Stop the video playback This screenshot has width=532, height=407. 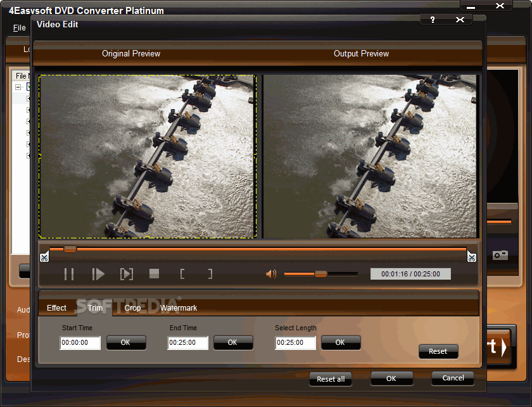155,273
